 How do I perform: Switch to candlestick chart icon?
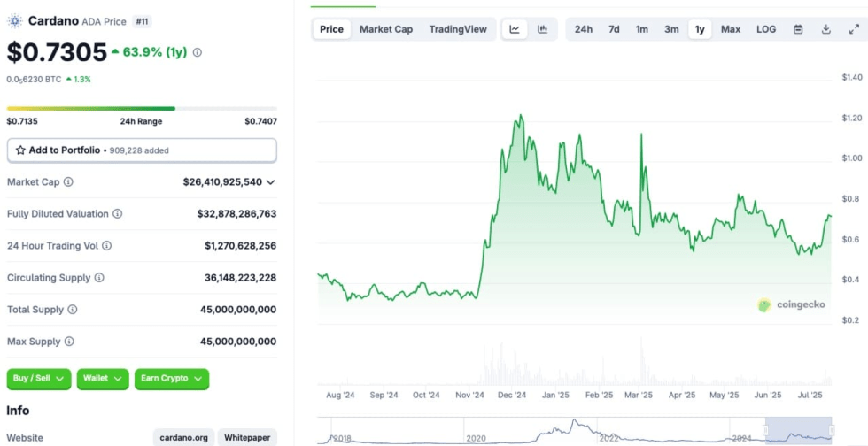tap(542, 29)
